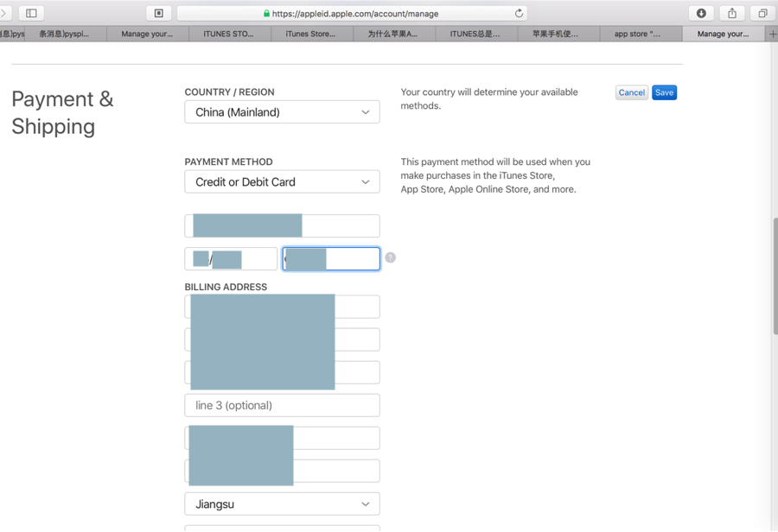The width and height of the screenshot is (778, 532).
Task: Click the page vertical scrollbar thumb
Action: 775,276
